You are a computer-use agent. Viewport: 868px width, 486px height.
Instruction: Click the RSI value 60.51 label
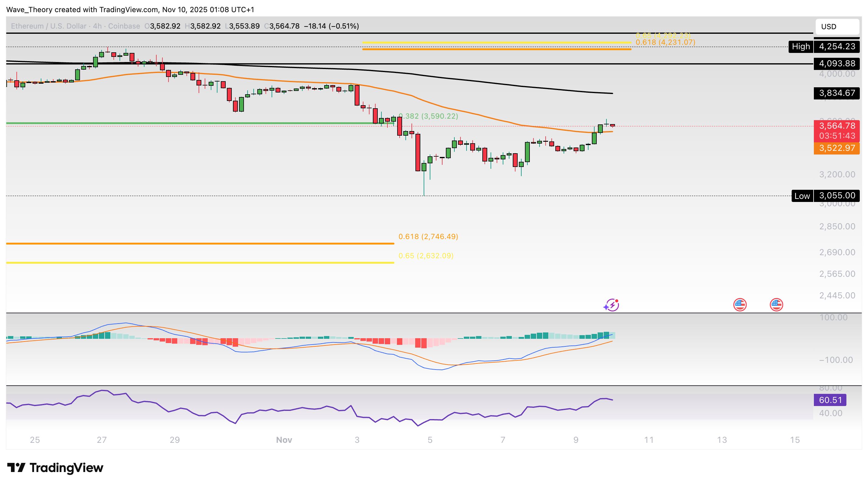pos(831,399)
